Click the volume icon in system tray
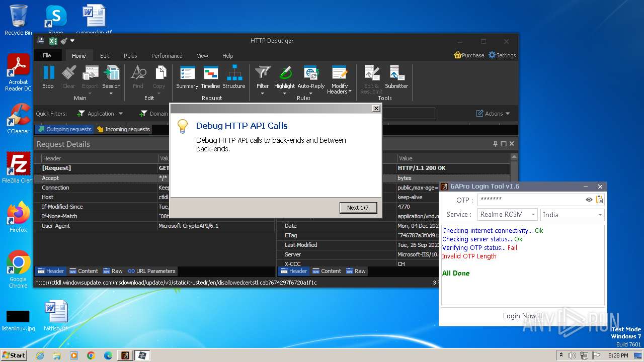Image resolution: width=644 pixels, height=362 pixels. 572,355
